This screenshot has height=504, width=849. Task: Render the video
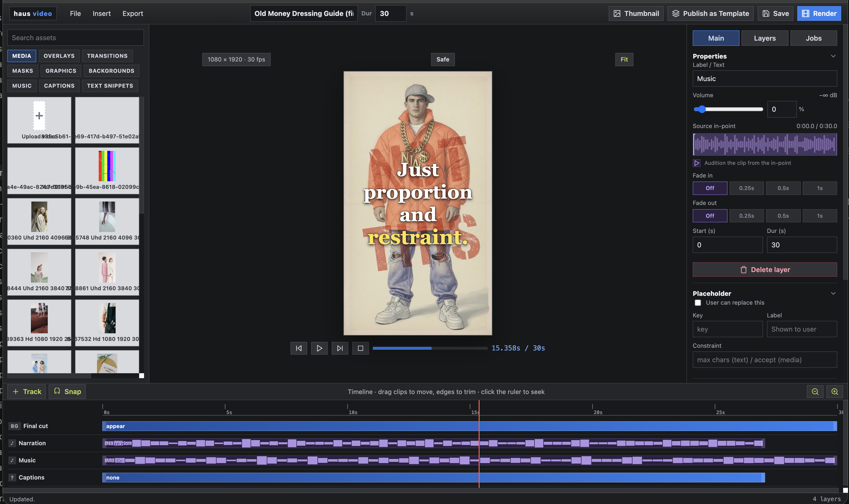coord(819,13)
